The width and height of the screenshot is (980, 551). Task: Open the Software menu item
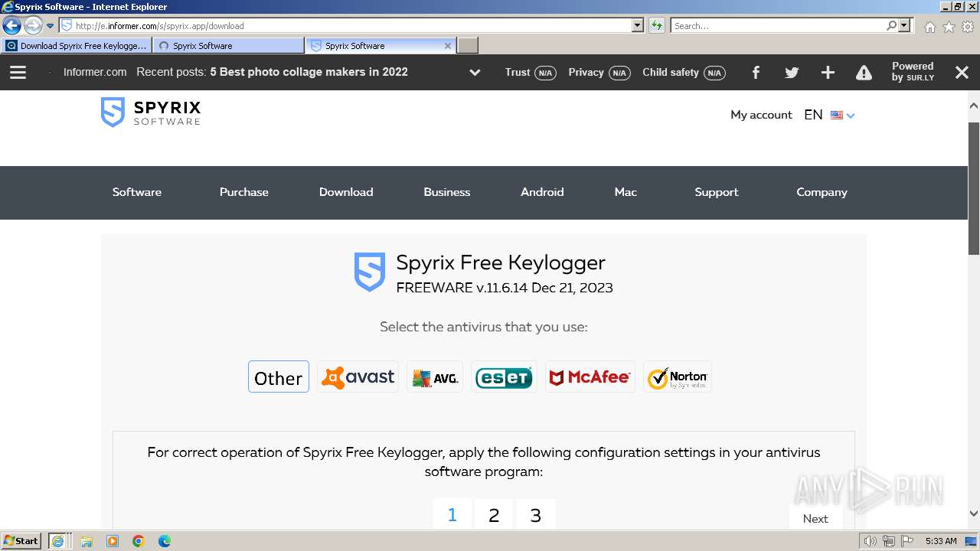pyautogui.click(x=137, y=192)
